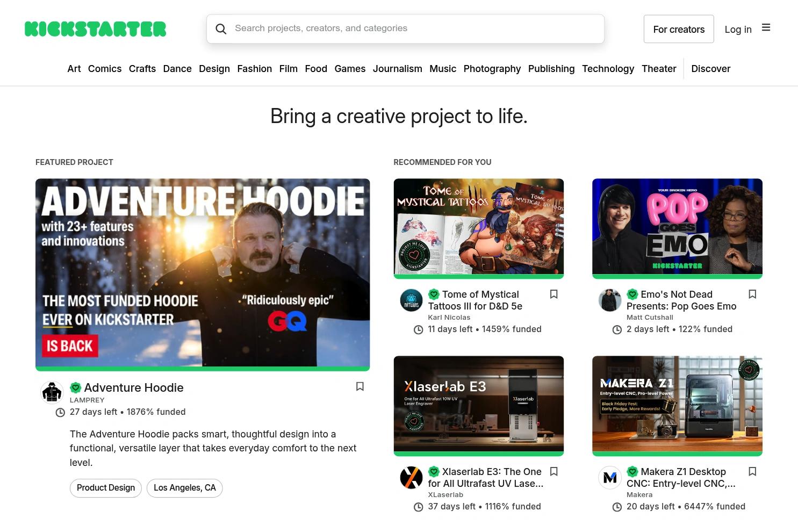Click the '27 days left • 1876% funded' text

click(x=128, y=412)
